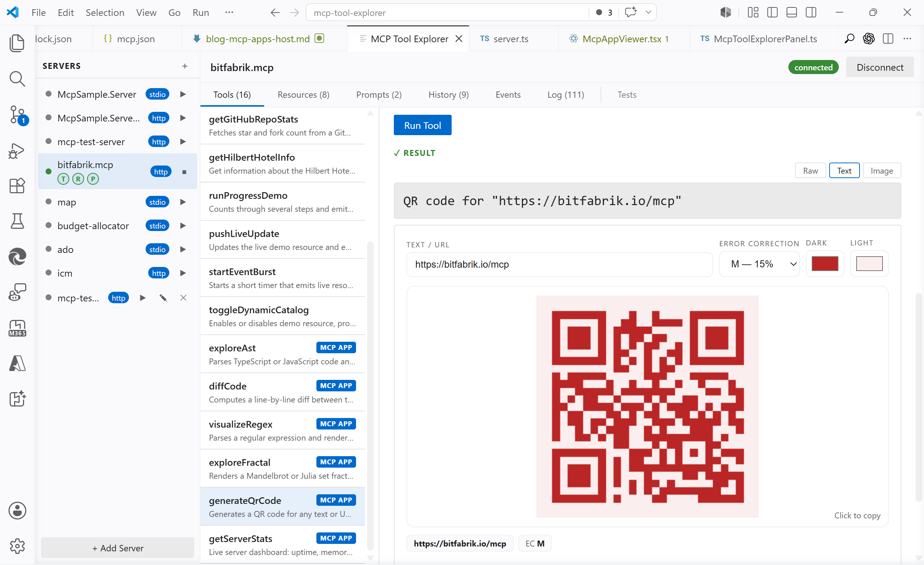This screenshot has height=565, width=924.
Task: Open the find magnifier in editor toolbar
Action: pyautogui.click(x=850, y=39)
